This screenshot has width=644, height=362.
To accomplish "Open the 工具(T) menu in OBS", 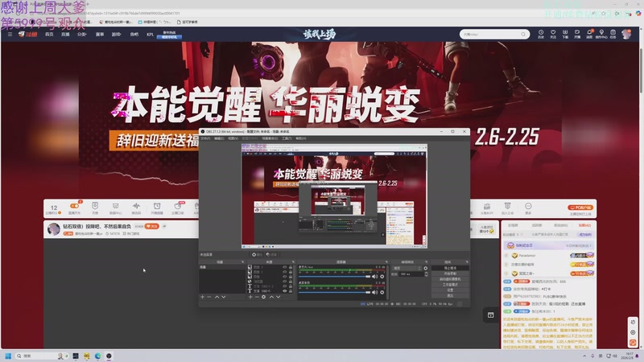I will 287,138.
